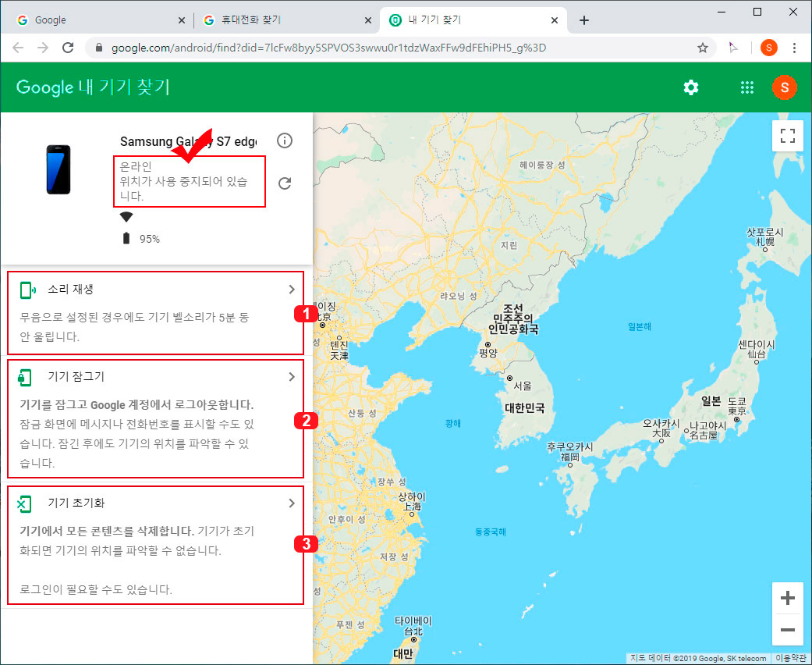
Task: Zoom in on the map
Action: click(x=788, y=598)
